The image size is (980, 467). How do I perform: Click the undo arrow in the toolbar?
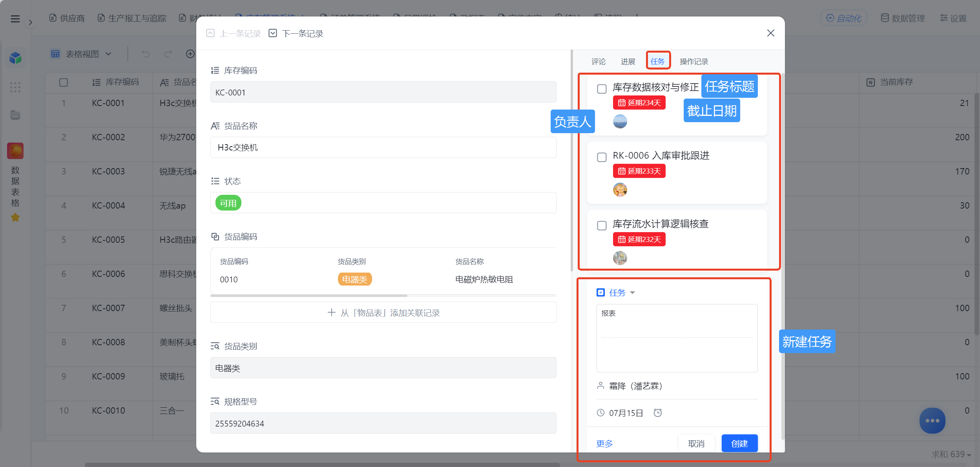coord(146,54)
